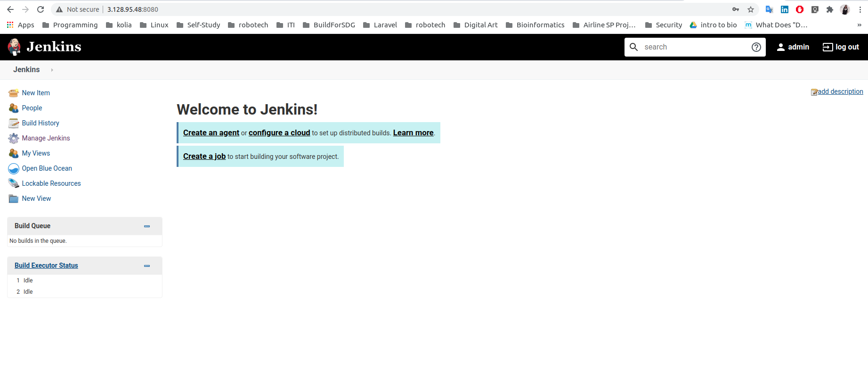
Task: Click the Open Blue Ocean text link
Action: (47, 168)
